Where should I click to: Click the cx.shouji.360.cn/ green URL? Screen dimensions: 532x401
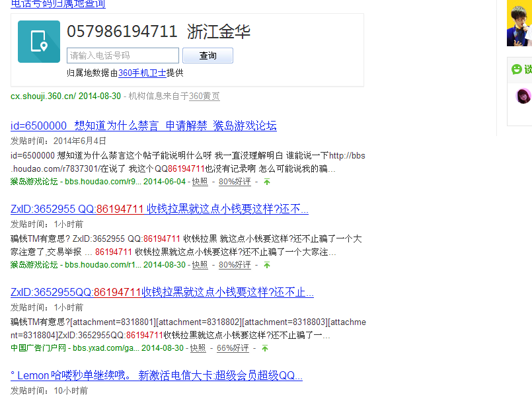[x=43, y=96]
